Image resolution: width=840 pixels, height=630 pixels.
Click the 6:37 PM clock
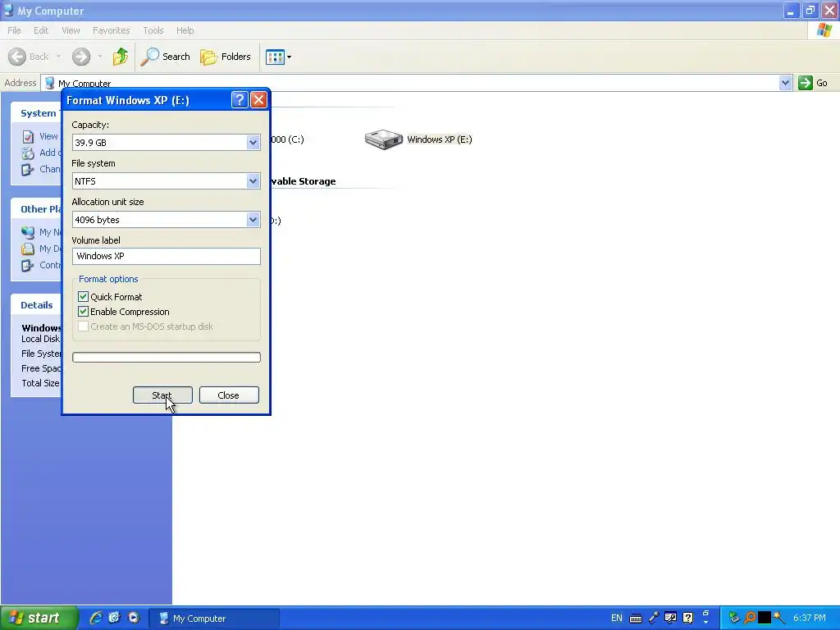tap(810, 619)
